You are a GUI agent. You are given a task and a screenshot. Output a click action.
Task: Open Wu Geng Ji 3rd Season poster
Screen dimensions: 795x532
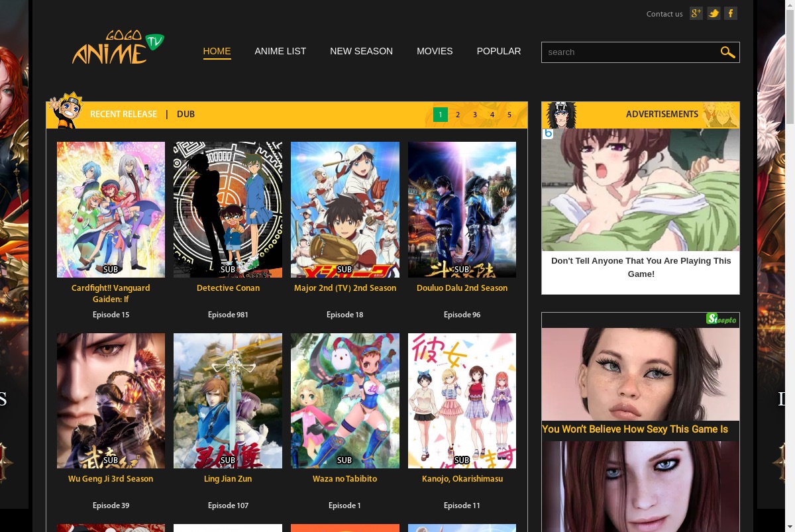111,401
